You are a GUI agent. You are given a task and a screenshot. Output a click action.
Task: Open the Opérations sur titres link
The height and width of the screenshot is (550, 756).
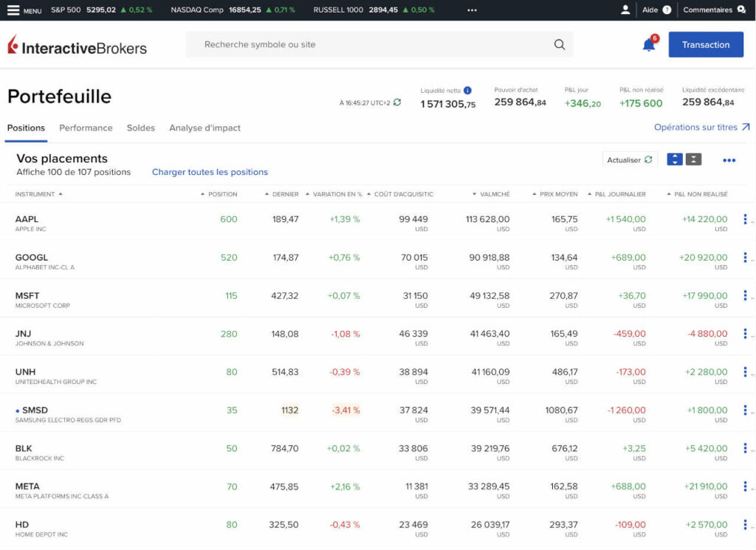pyautogui.click(x=701, y=127)
